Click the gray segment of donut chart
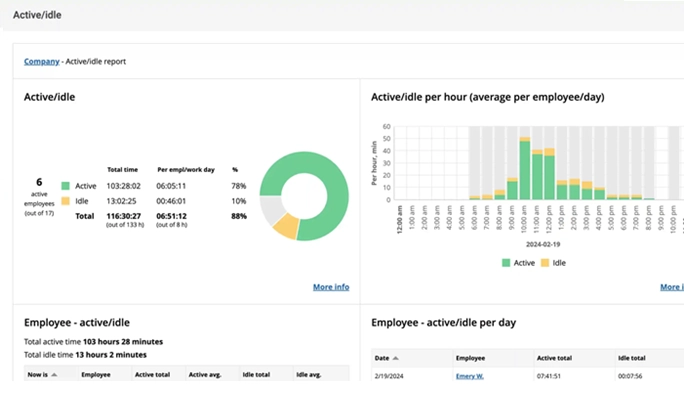 (271, 209)
